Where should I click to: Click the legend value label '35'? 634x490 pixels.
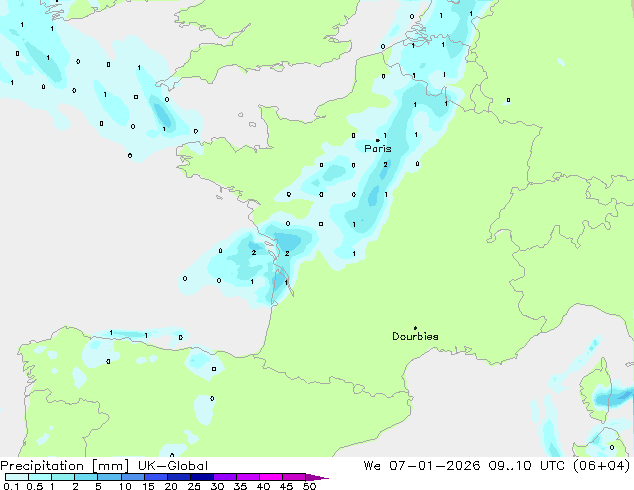pos(240,486)
